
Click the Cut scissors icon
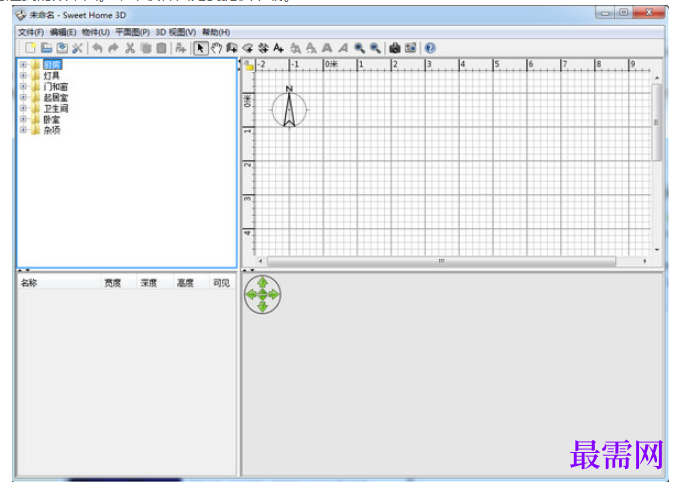pos(130,48)
